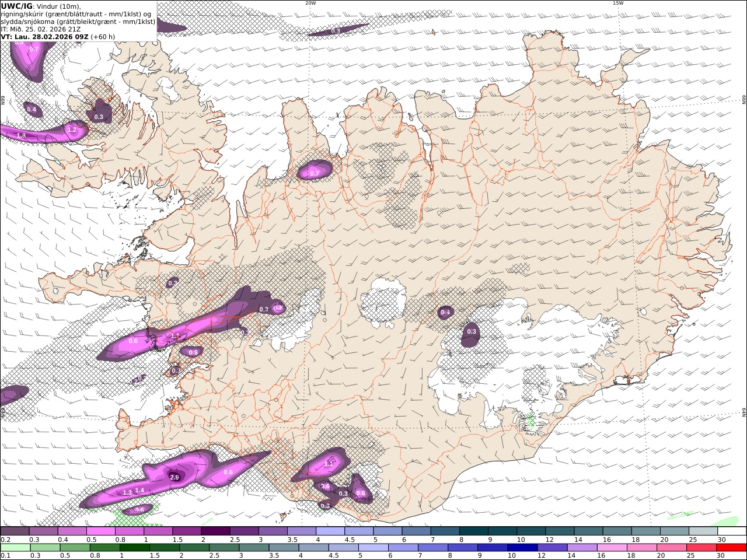
Task: Pick the bright magenta 0.5–0.8 legend swatch
Action: tap(101, 531)
